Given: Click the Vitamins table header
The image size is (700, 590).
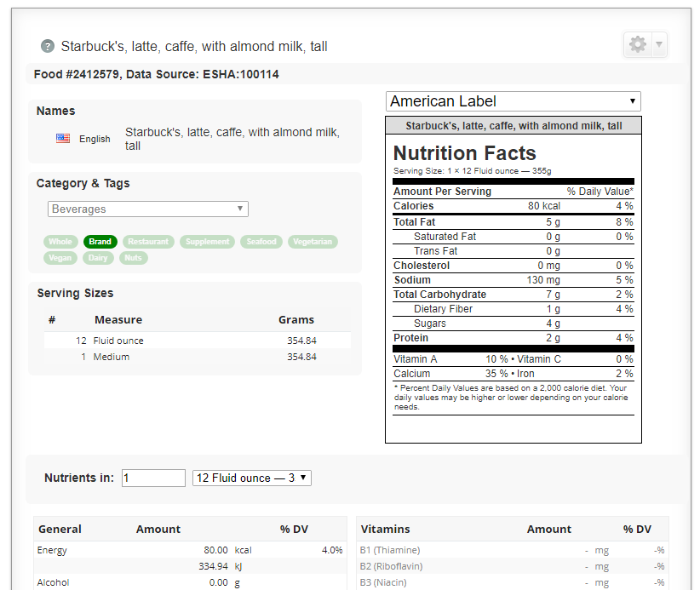Looking at the screenshot, I should pos(385,529).
